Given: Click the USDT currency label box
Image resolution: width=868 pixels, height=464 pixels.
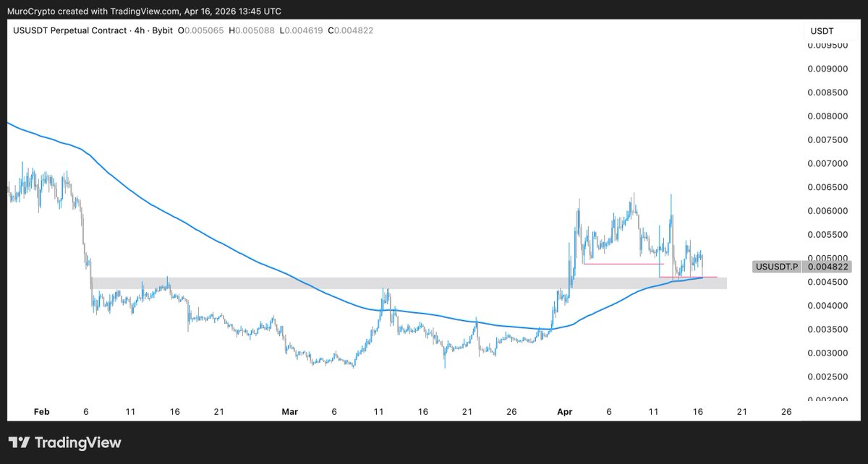Looking at the screenshot, I should tap(830, 32).
